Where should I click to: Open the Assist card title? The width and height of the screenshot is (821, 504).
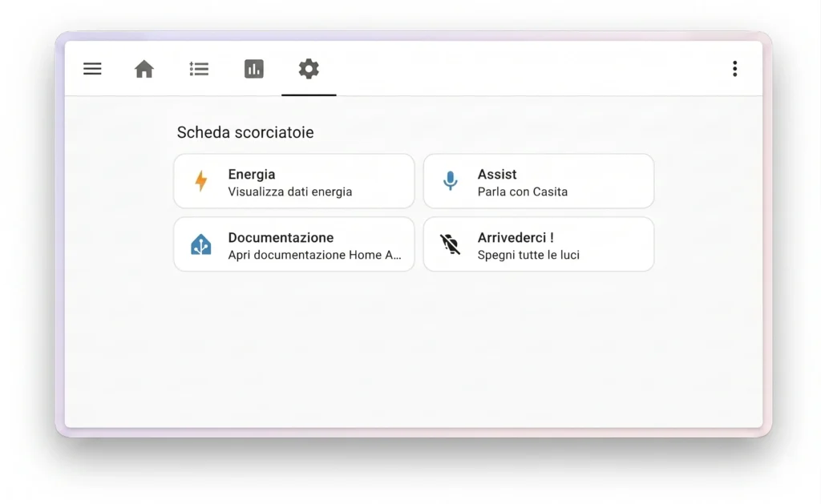(x=497, y=175)
